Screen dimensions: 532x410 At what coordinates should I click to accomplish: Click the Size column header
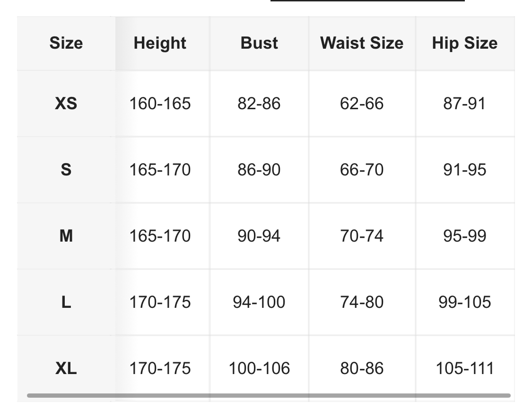click(66, 43)
